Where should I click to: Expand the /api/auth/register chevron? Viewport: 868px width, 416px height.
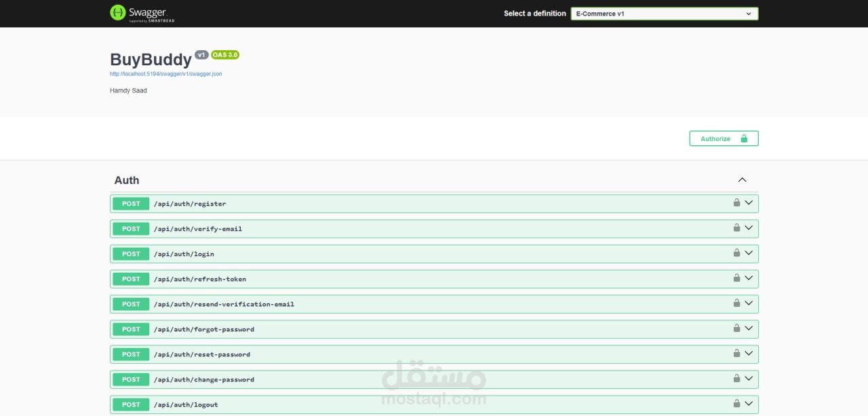pos(749,202)
